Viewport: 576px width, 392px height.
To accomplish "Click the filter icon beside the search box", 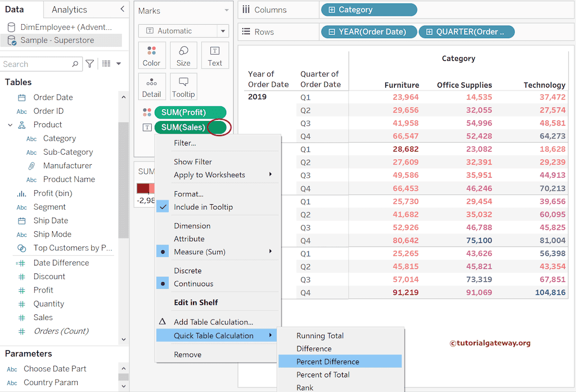I will (89, 64).
